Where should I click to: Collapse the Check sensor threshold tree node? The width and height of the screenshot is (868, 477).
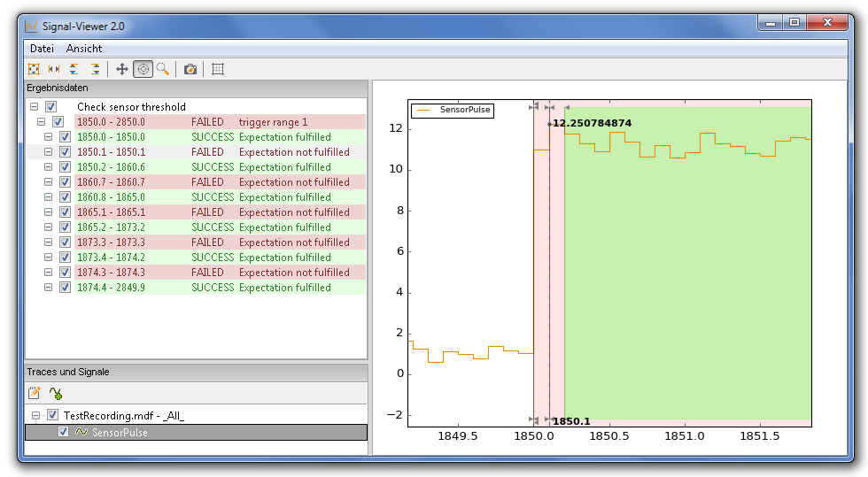click(x=35, y=107)
